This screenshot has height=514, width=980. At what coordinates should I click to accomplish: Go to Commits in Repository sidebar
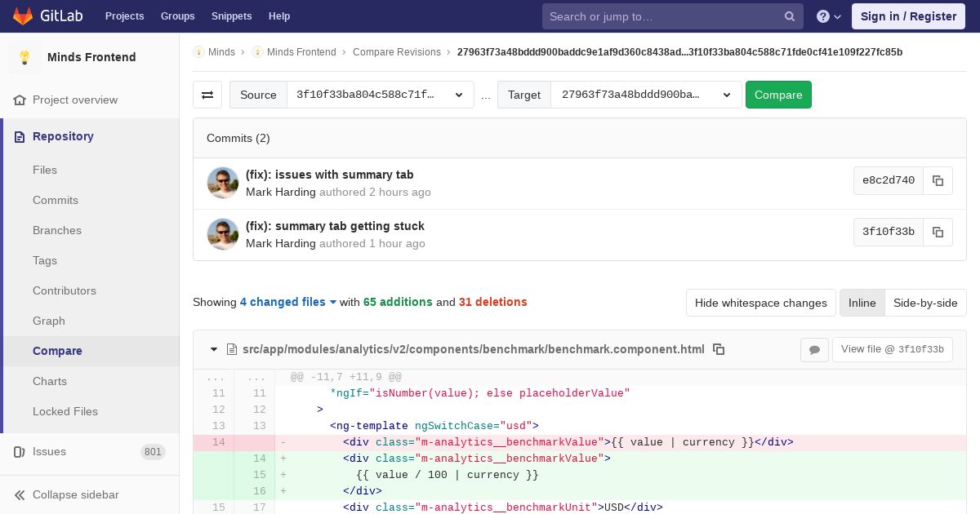pos(56,200)
